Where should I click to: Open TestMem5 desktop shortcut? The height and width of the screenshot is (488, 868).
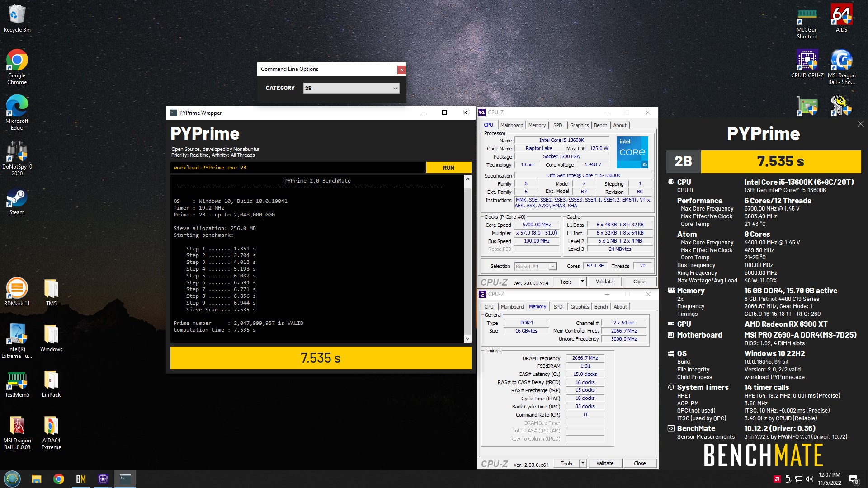click(17, 384)
